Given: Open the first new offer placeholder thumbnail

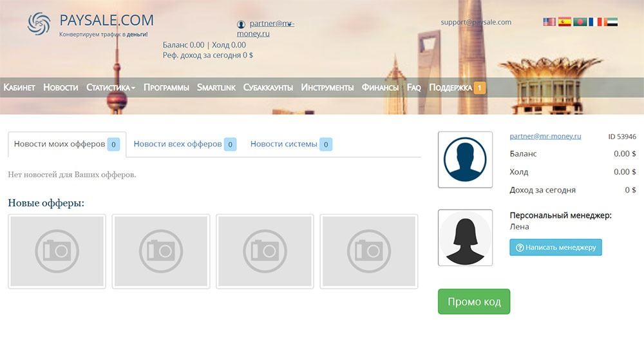Looking at the screenshot, I should tap(57, 251).
